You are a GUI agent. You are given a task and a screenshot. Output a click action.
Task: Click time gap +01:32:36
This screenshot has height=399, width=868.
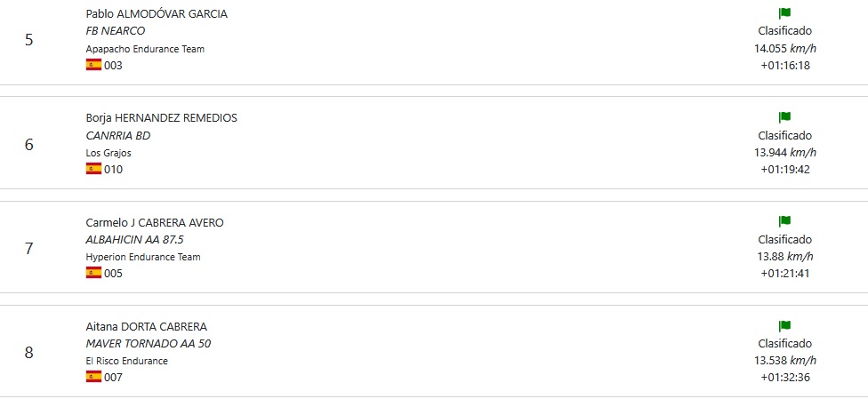click(785, 378)
